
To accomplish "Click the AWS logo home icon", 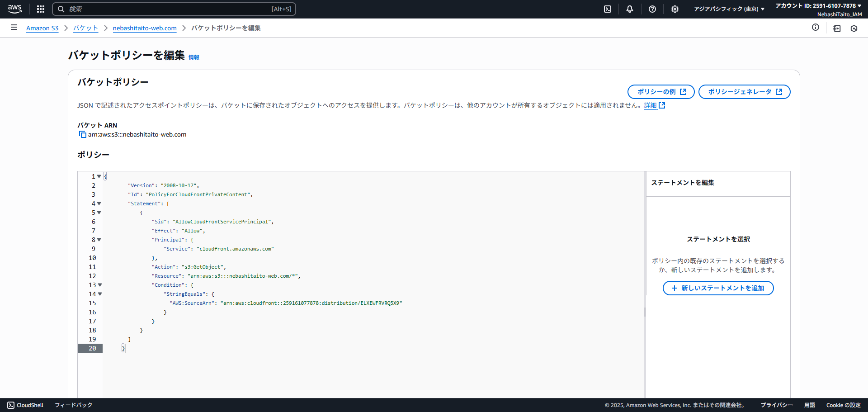I will coord(14,9).
